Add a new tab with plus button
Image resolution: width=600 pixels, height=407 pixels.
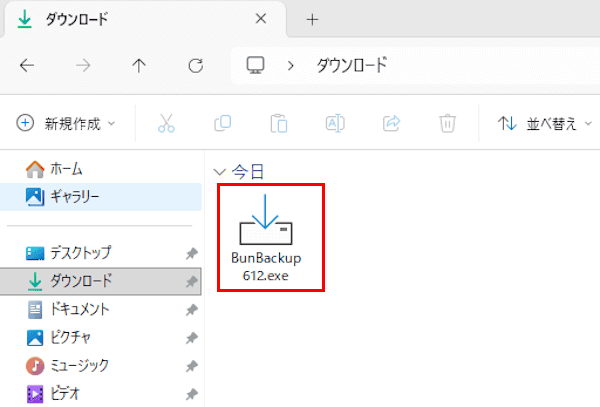pos(312,20)
